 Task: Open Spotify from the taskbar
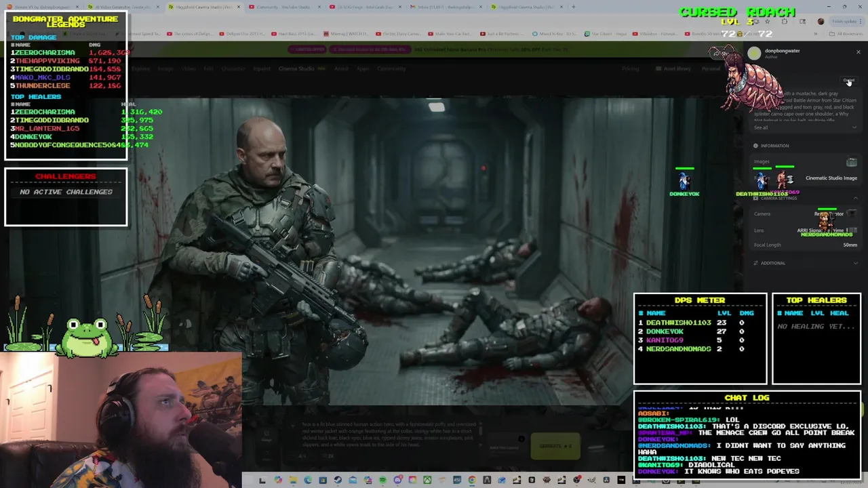click(x=382, y=480)
